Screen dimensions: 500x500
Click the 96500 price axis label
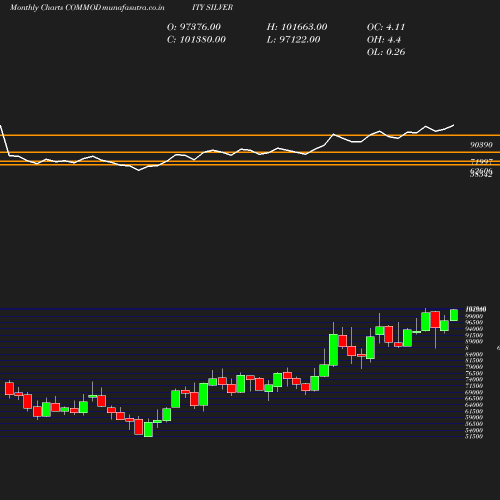pos(474,322)
